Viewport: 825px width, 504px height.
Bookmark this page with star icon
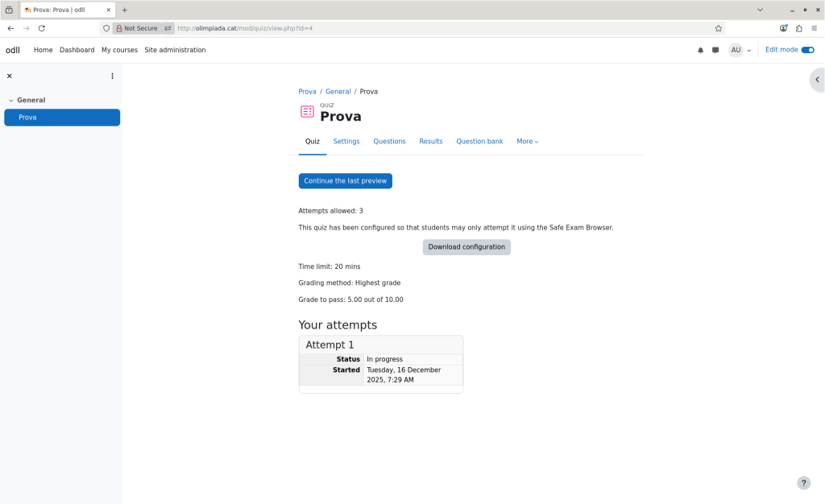[x=718, y=28]
